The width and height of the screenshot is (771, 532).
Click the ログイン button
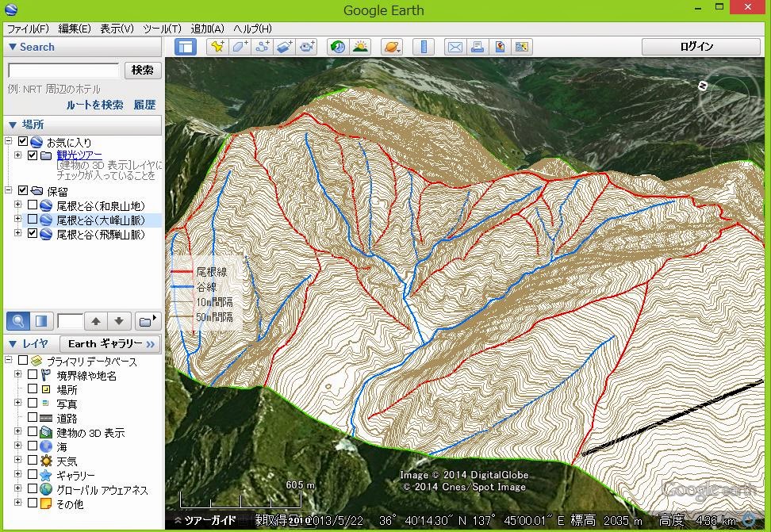pos(701,47)
